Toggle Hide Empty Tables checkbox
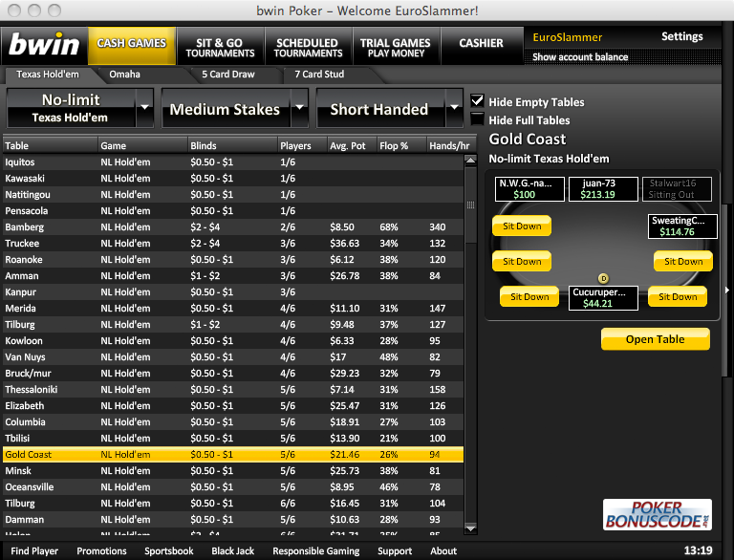Viewport: 734px width, 560px height. (477, 101)
